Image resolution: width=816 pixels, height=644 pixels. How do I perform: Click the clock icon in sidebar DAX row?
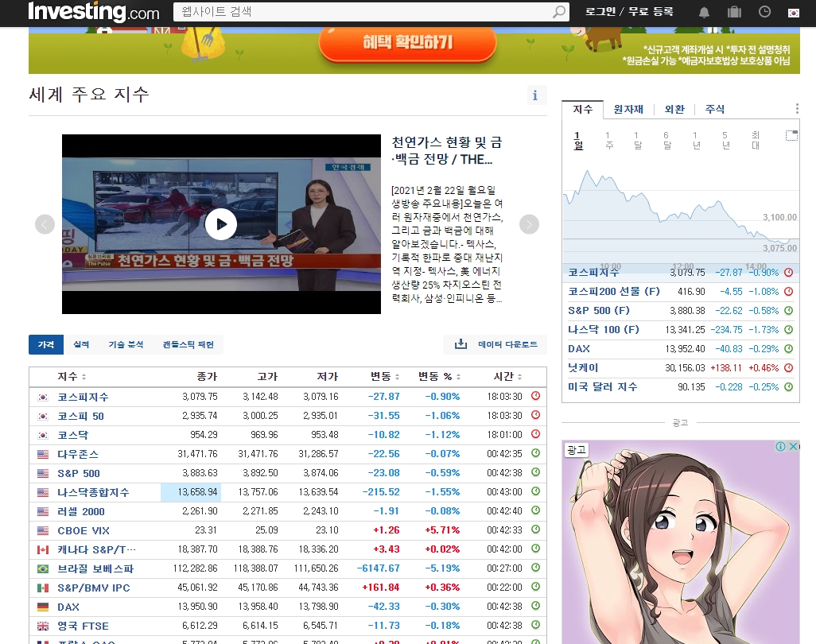coord(788,348)
